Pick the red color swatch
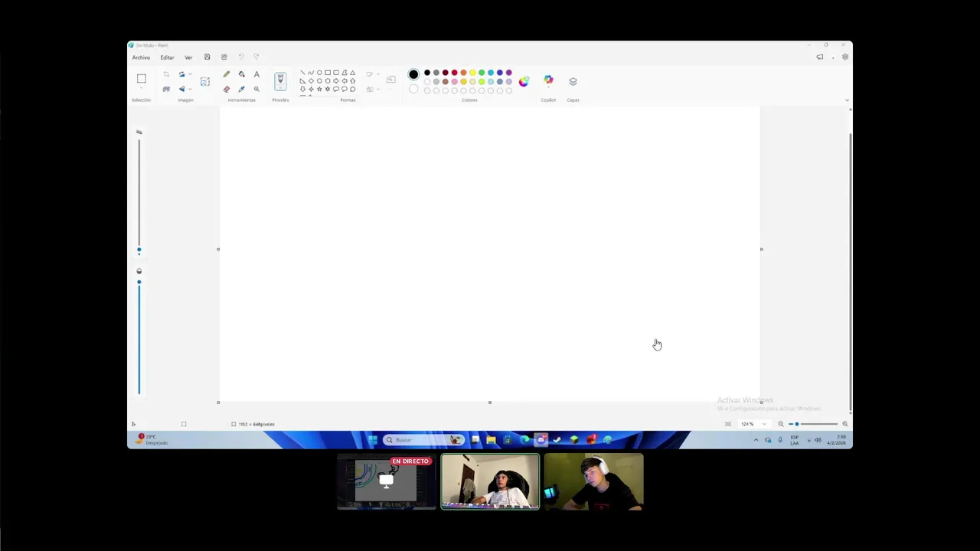 coord(454,73)
